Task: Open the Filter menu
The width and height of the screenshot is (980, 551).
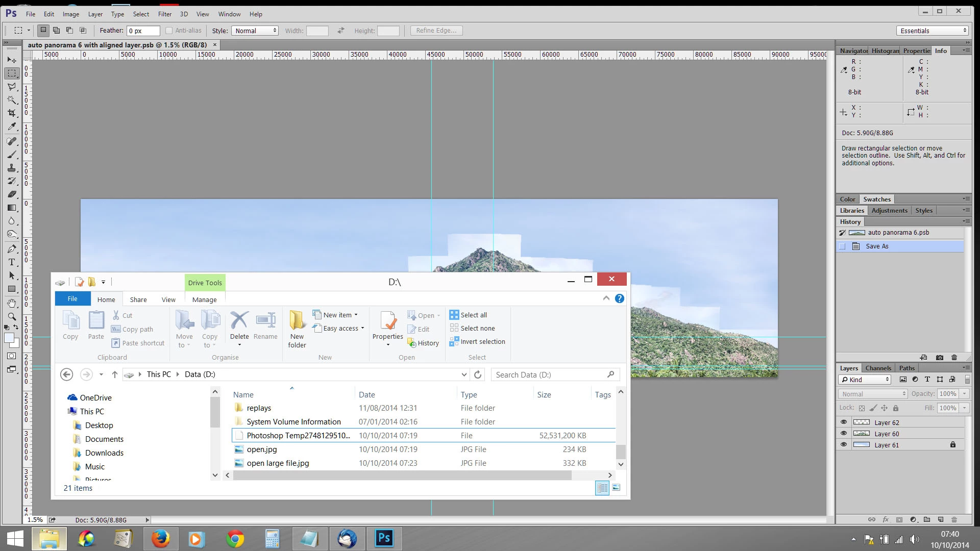Action: point(164,14)
